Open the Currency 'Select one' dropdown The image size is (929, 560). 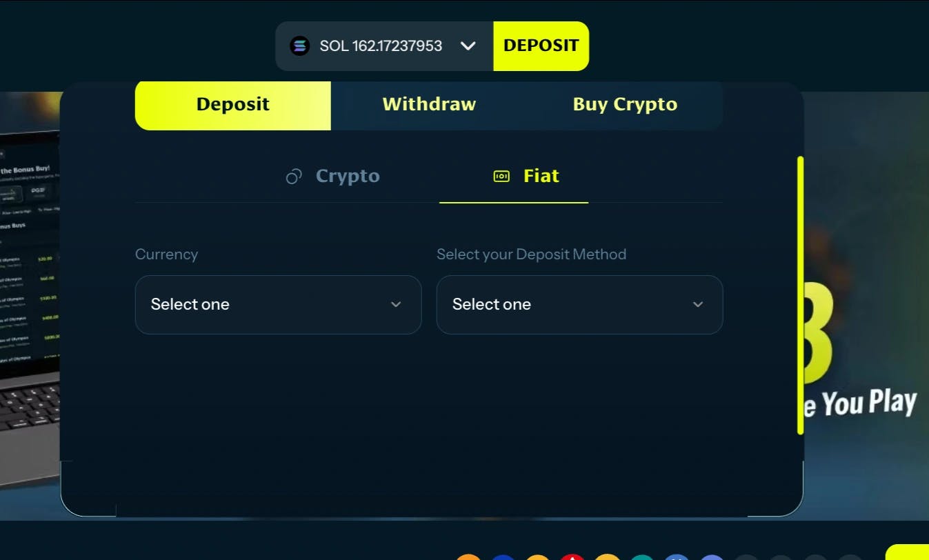click(278, 305)
